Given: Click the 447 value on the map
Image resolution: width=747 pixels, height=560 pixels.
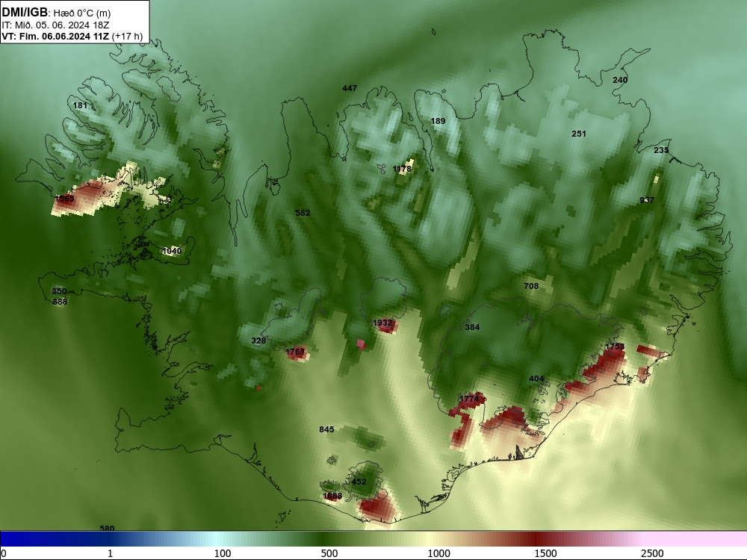Looking at the screenshot, I should [x=350, y=88].
